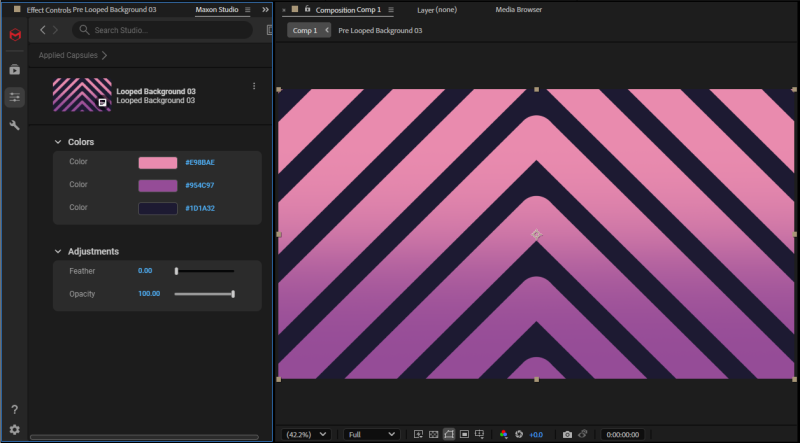800x443 pixels.
Task: Open Maxon Studio settings gear
Action: (x=14, y=429)
